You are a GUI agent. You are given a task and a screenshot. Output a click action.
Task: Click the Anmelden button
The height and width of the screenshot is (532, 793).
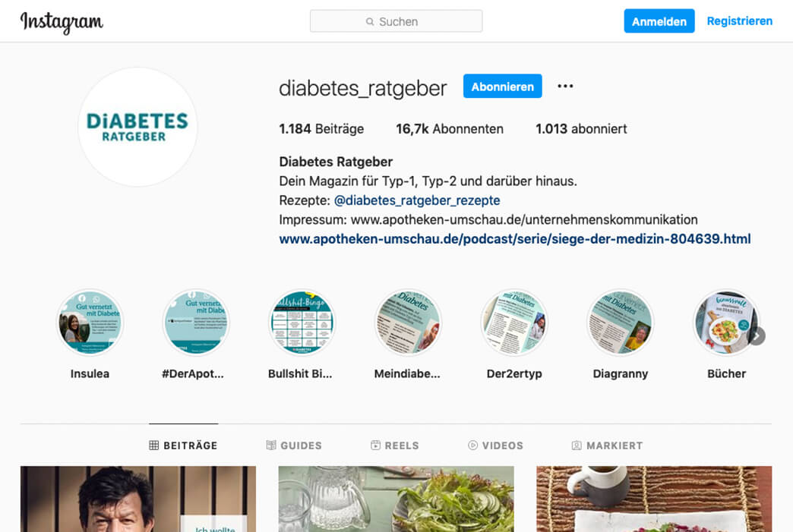(659, 21)
